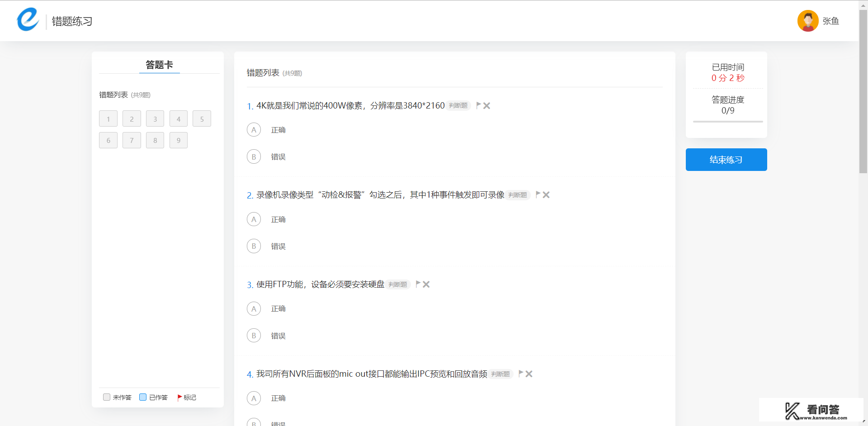Select option B 错误 for question 3

[254, 336]
